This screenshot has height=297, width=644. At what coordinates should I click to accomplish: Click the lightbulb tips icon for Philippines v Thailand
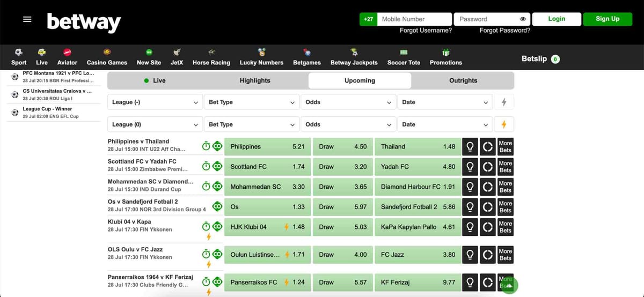(x=470, y=146)
